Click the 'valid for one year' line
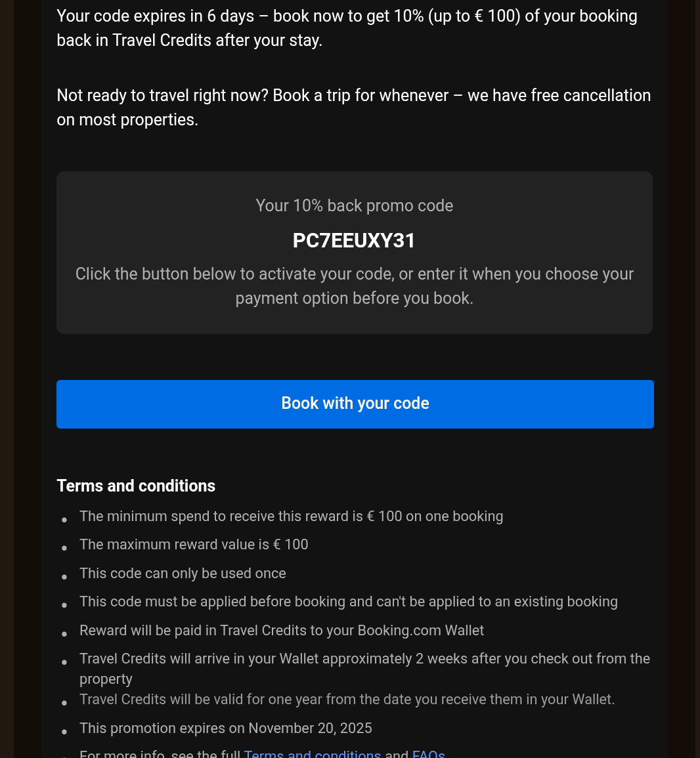Viewport: 700px width, 758px height. coord(347,700)
